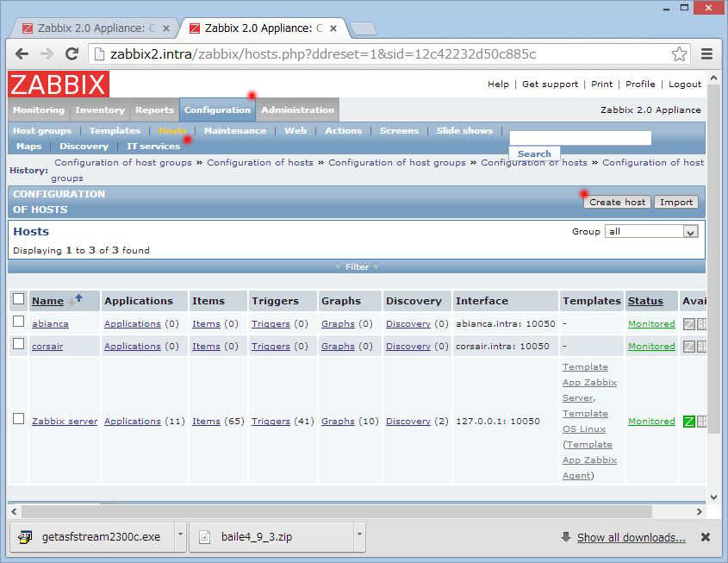Image resolution: width=728 pixels, height=563 pixels.
Task: Click the Help link
Action: click(x=498, y=84)
